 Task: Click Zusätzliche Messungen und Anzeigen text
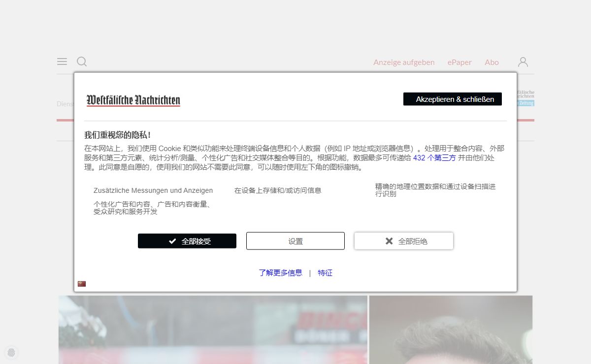point(153,190)
